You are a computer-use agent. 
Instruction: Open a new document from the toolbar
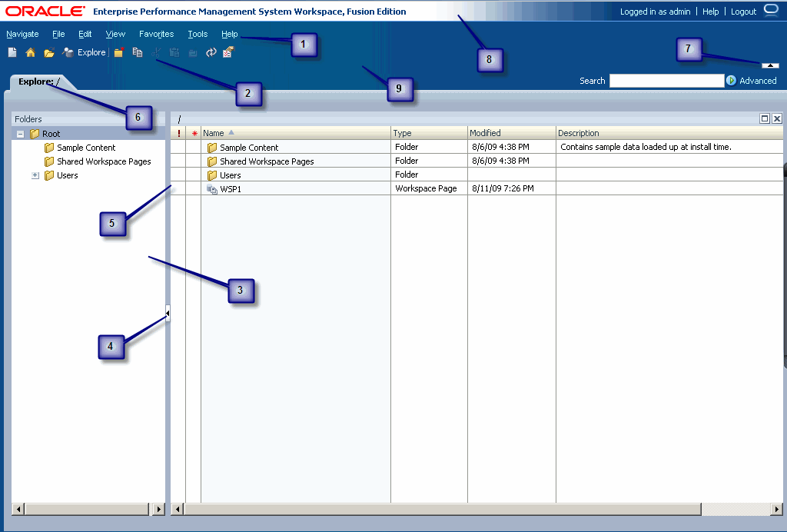(x=12, y=52)
